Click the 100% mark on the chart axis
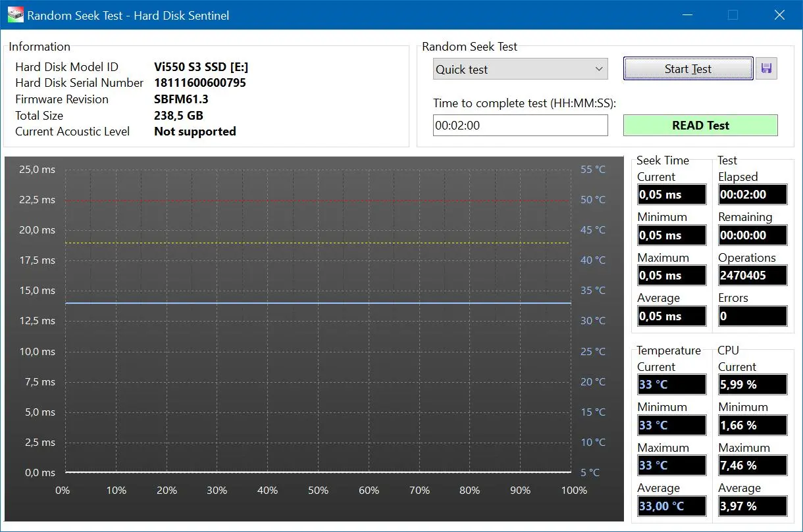803x532 pixels. [574, 491]
